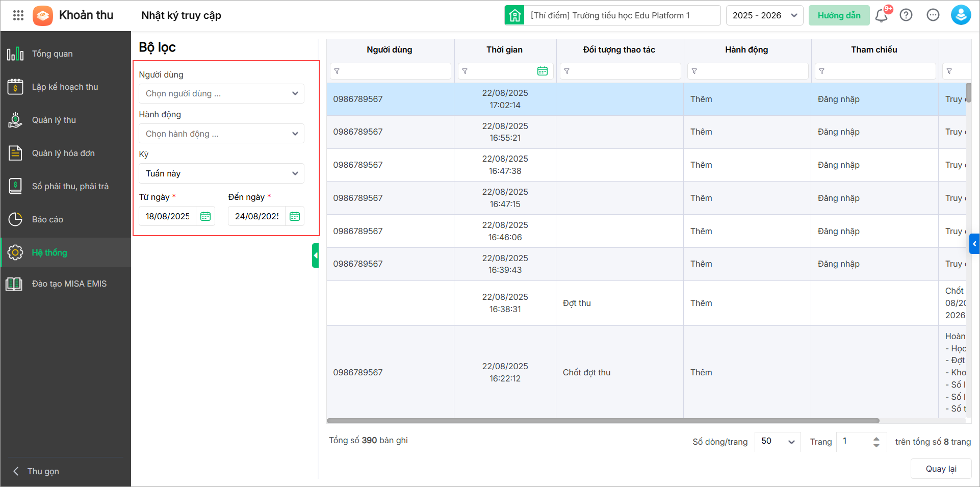Collapse the Bộ lọc filter panel
This screenshot has height=487, width=980.
point(316,255)
